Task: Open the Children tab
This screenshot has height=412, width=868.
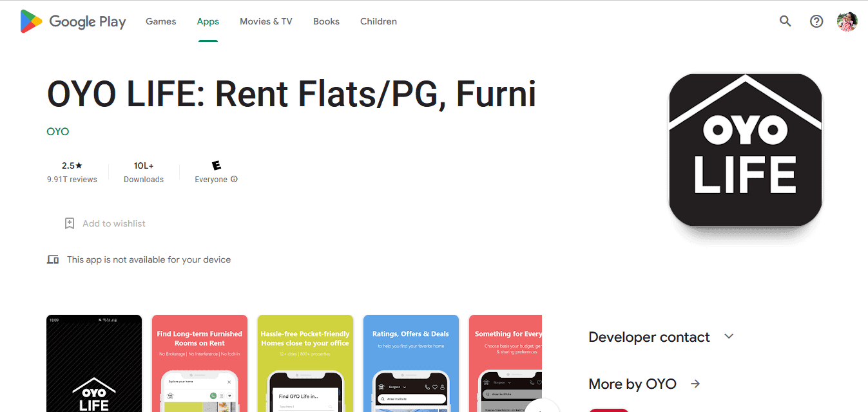Action: (378, 21)
